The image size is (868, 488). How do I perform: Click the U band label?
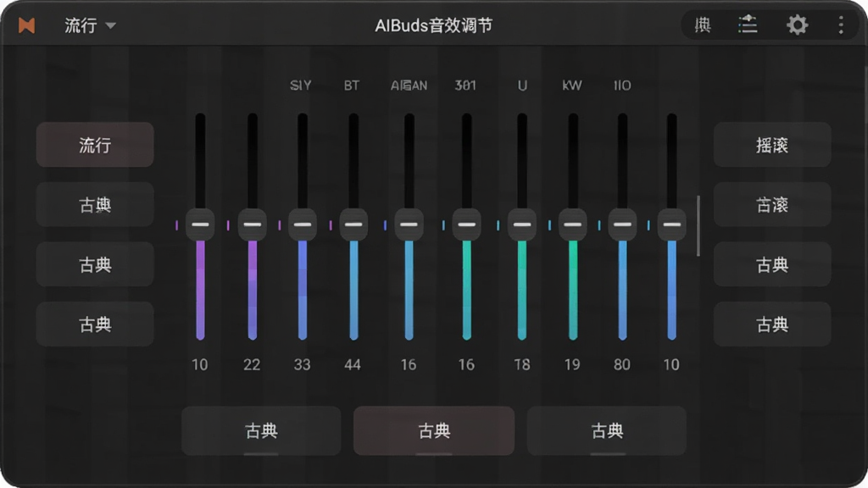522,86
